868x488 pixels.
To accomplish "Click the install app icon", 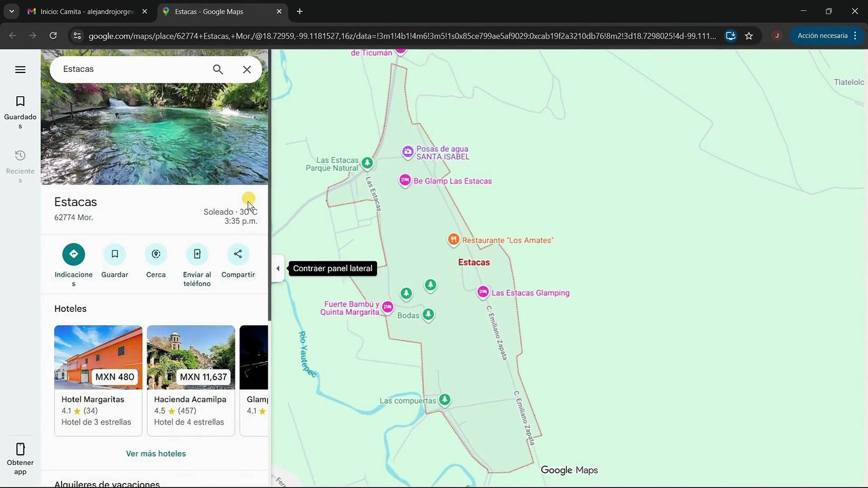I will [730, 36].
